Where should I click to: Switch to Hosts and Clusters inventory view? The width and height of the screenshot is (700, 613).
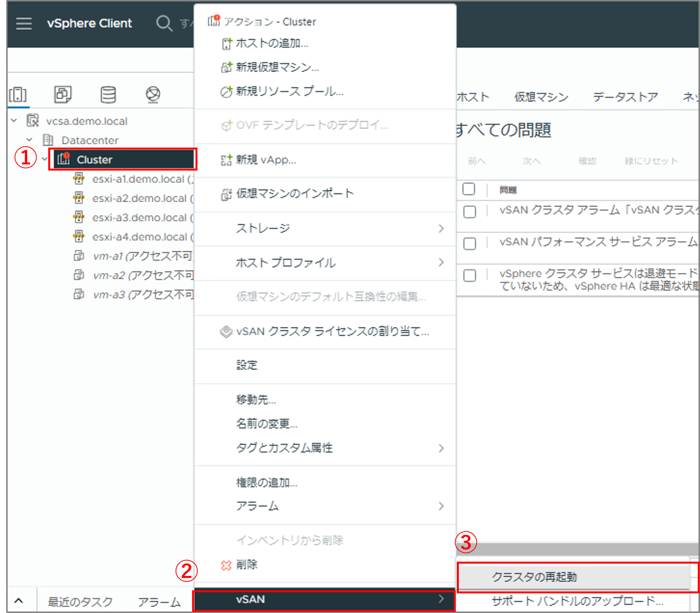tap(18, 95)
